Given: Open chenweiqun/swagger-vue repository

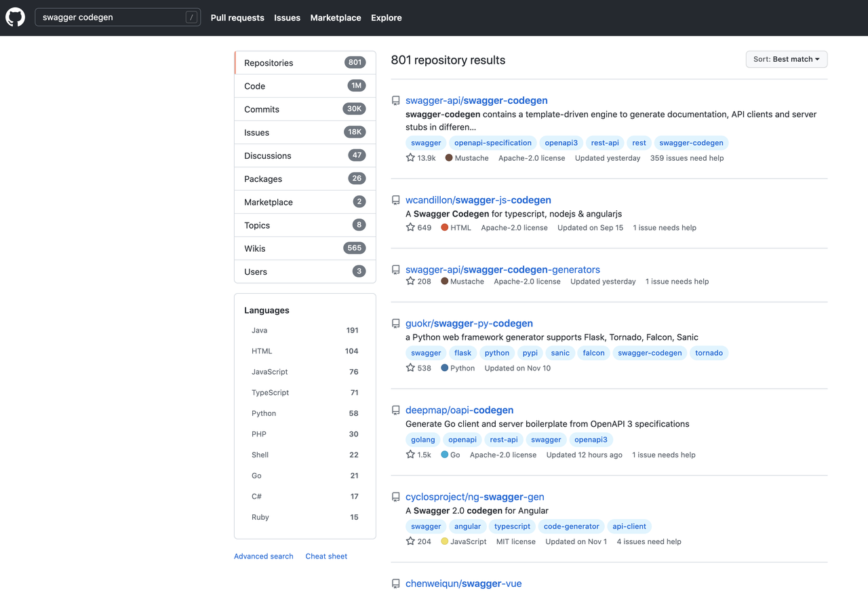Looking at the screenshot, I should point(464,584).
